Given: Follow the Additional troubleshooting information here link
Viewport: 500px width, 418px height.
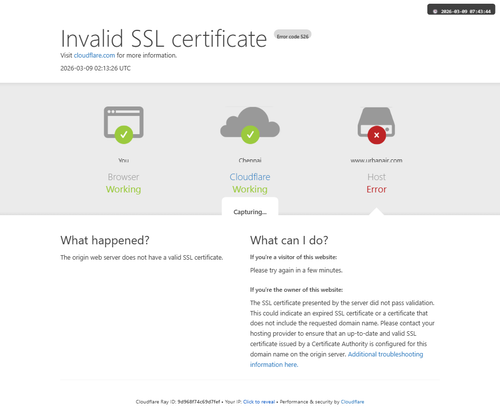Looking at the screenshot, I should [x=336, y=359].
